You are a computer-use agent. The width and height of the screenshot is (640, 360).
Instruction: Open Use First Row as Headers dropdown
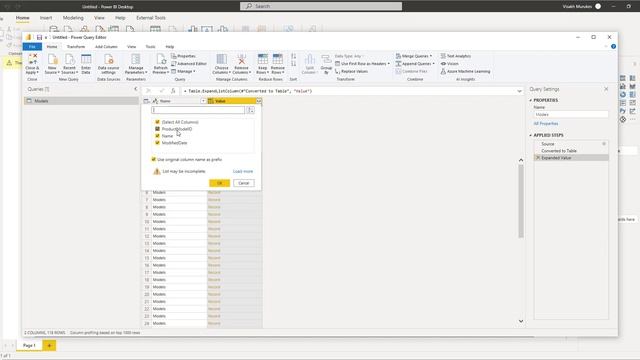pyautogui.click(x=362, y=64)
